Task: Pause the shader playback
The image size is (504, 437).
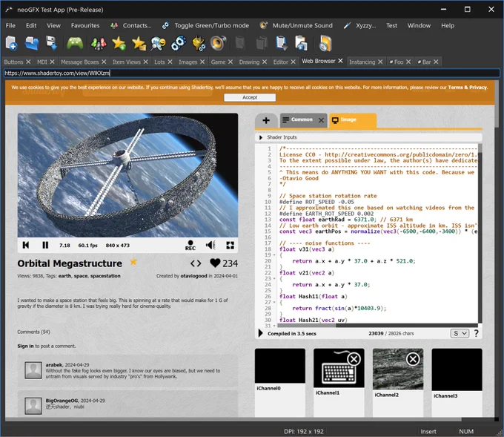Action: point(45,245)
